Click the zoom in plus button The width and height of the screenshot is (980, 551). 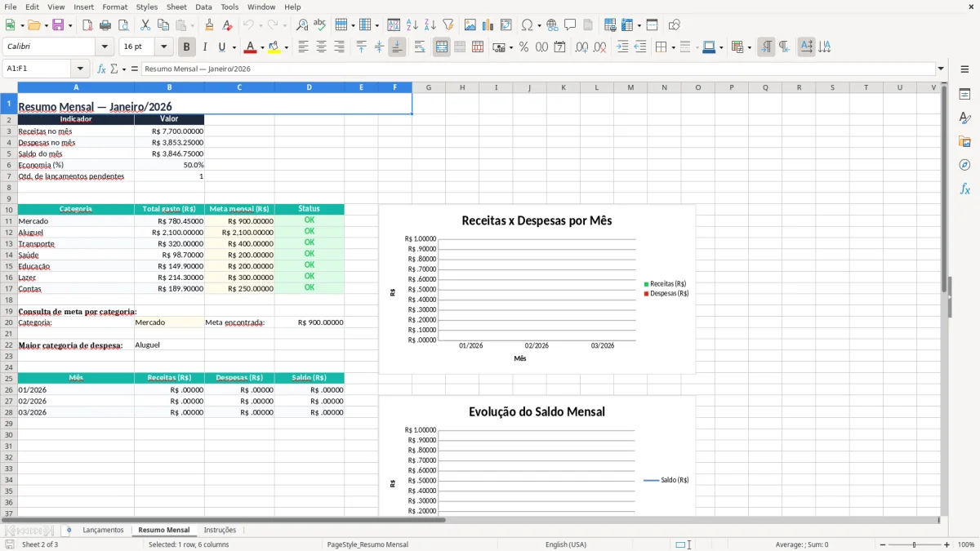tap(947, 544)
